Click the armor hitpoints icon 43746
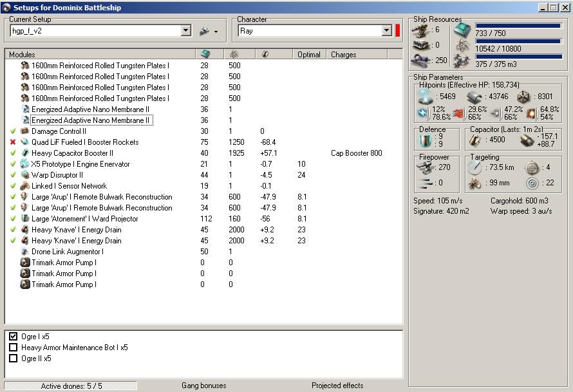573x392 pixels. 474,97
